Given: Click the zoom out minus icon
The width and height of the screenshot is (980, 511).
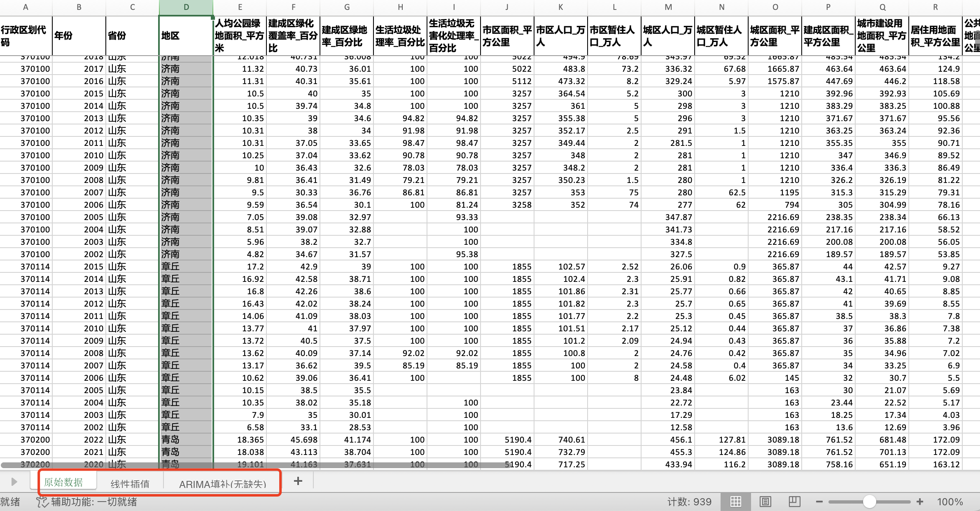Looking at the screenshot, I should pos(819,502).
